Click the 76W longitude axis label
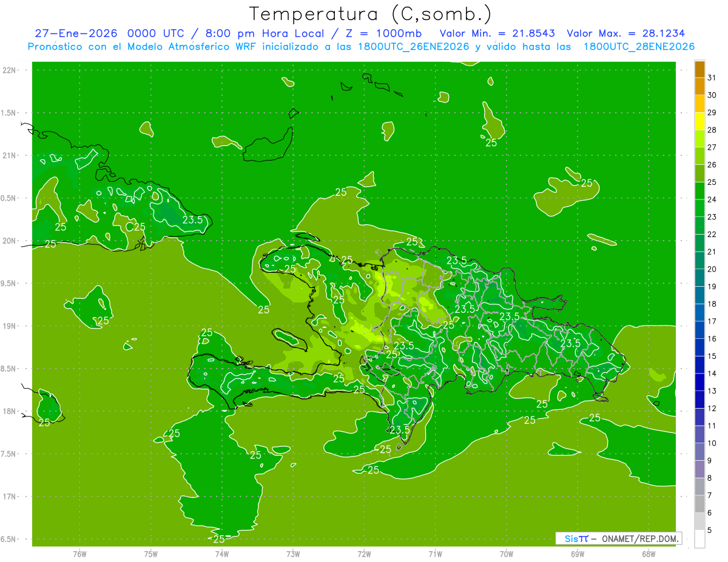Image resolution: width=728 pixels, height=562 pixels. coord(79,554)
